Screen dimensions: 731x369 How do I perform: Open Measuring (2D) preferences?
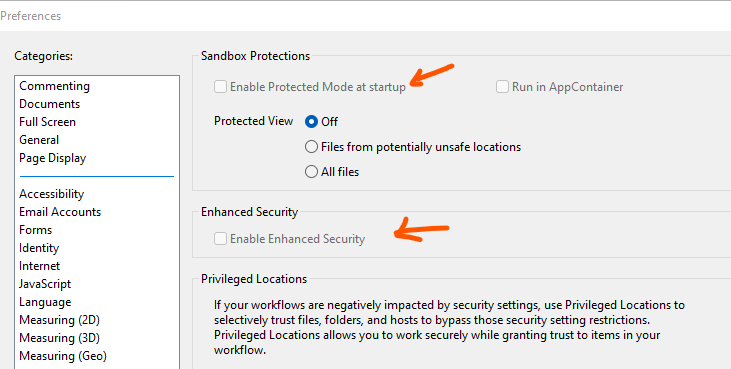click(60, 320)
